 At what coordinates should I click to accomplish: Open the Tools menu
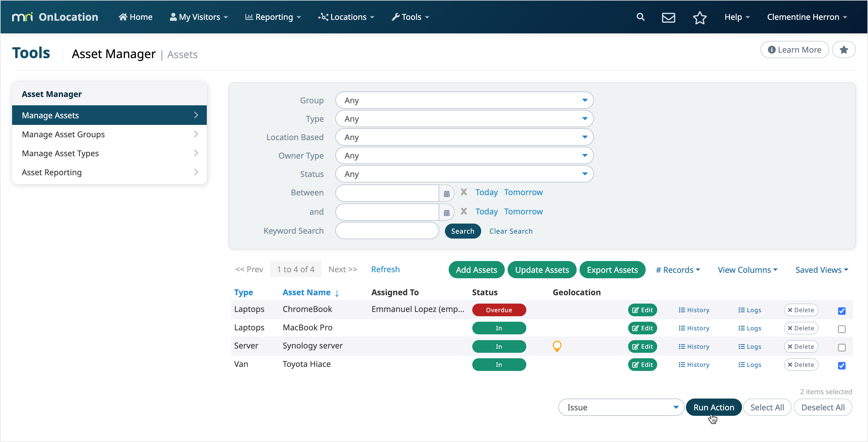pos(410,17)
